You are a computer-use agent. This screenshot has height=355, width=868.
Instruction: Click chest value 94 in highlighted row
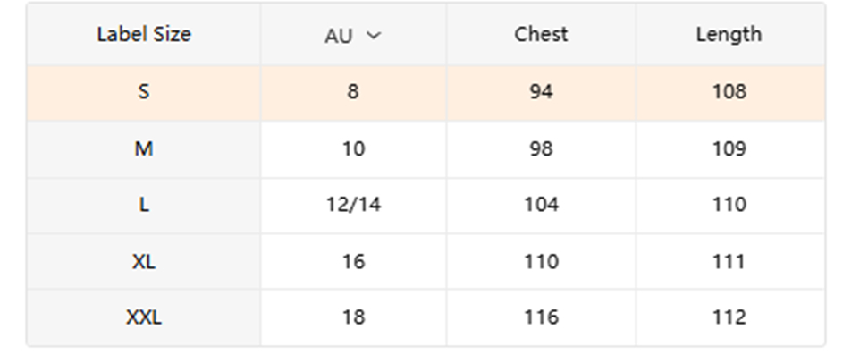click(541, 91)
